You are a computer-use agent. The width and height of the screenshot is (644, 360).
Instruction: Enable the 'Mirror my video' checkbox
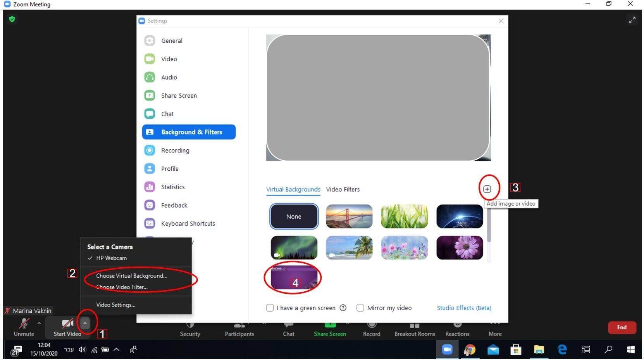coord(360,308)
